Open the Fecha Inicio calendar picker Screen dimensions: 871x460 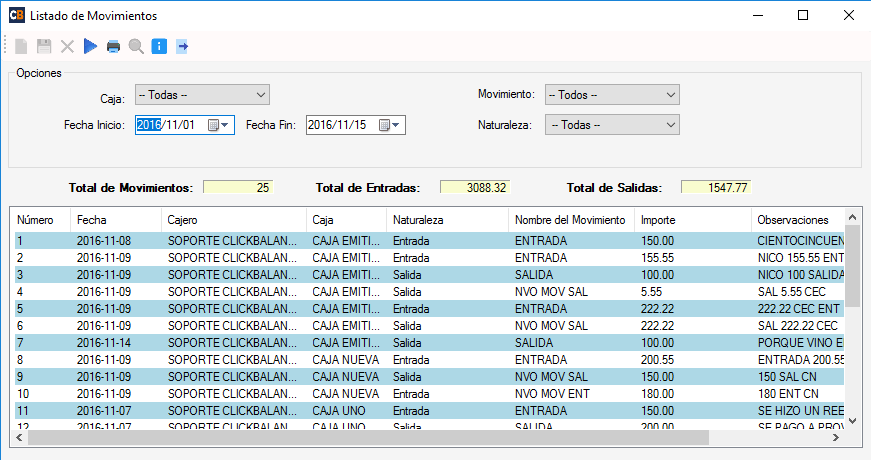[218, 125]
